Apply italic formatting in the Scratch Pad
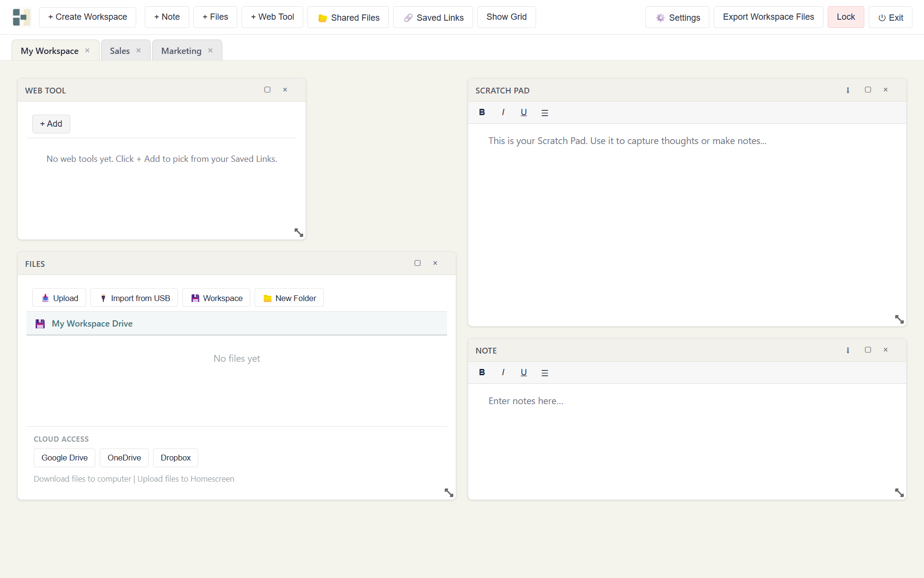The height and width of the screenshot is (578, 924). coord(503,112)
